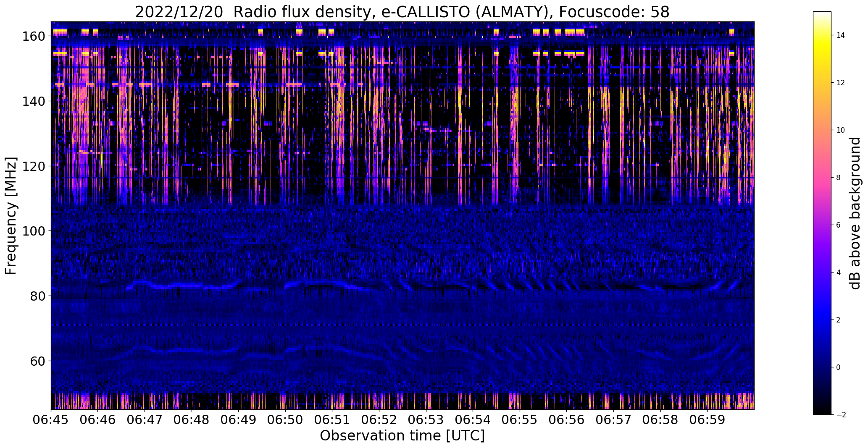Click the 'Observation time [UTC]' axis label
Viewport: 868px width, 448px height.
click(402, 436)
